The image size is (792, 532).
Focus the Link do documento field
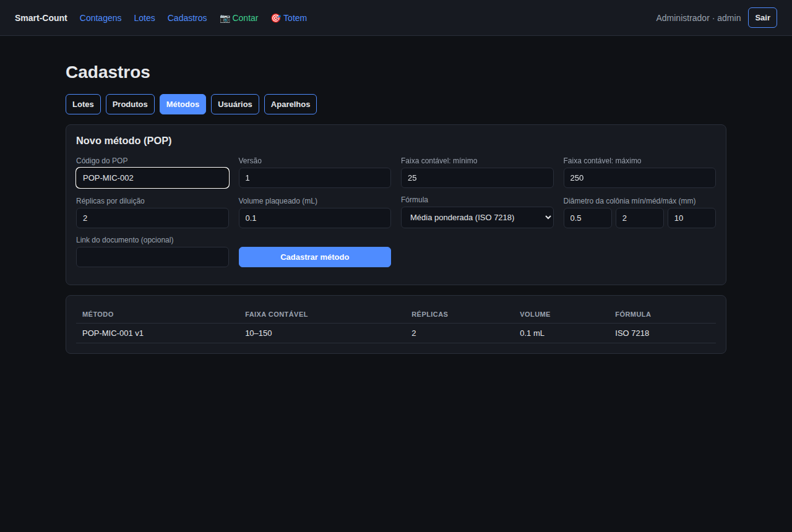point(152,257)
